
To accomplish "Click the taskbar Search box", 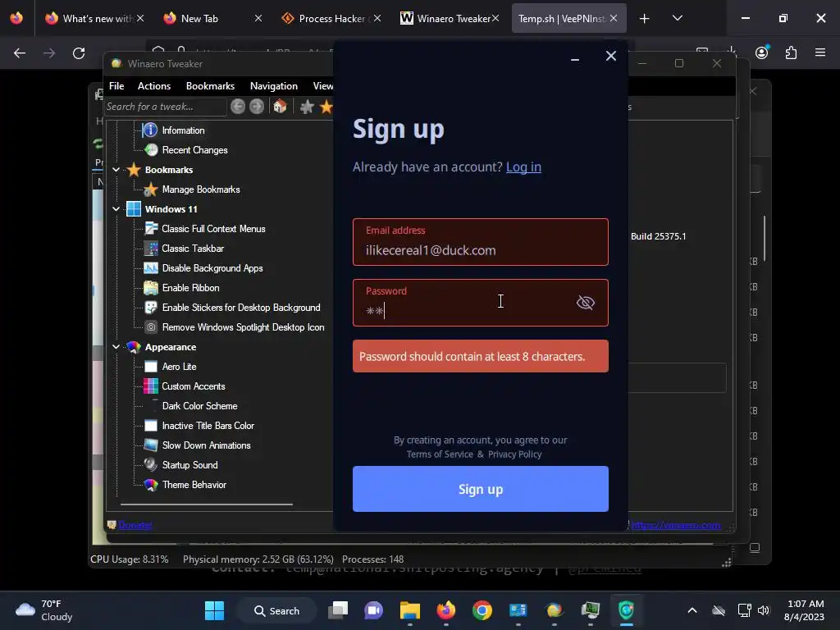I will click(277, 610).
